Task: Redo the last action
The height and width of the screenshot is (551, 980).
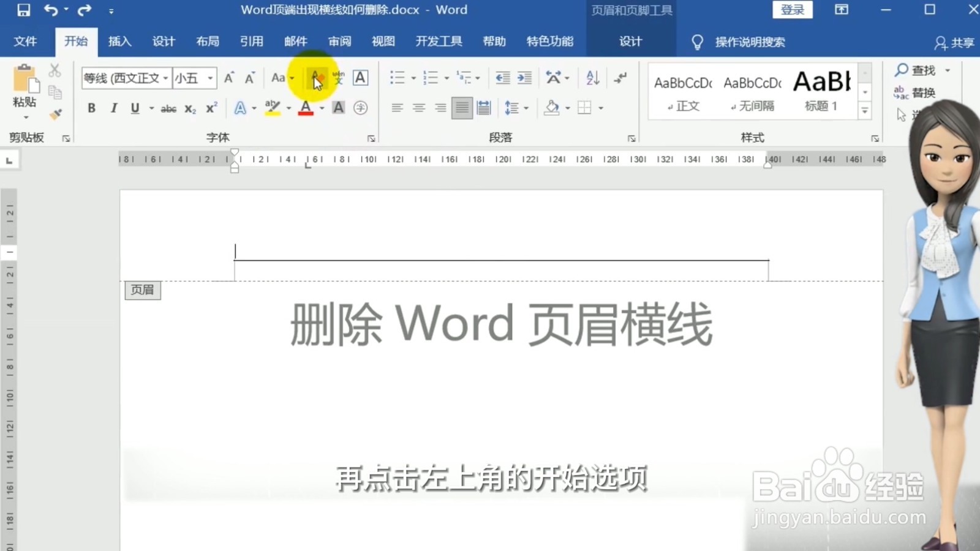Action: coord(85,10)
